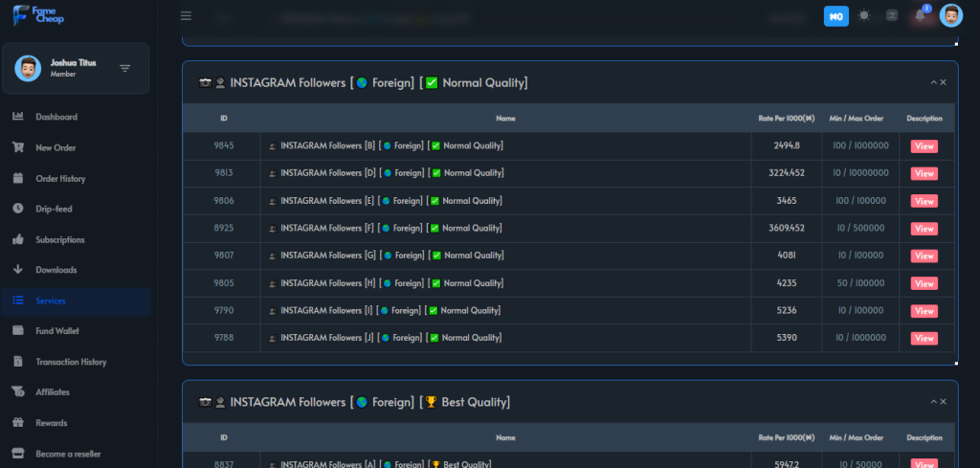The width and height of the screenshot is (980, 468).
Task: Click rate value 4081
Action: click(787, 256)
